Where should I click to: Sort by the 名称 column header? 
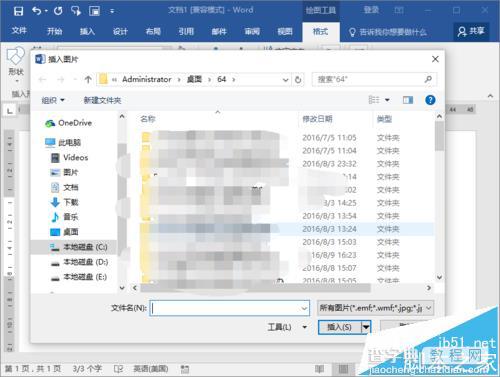148,119
